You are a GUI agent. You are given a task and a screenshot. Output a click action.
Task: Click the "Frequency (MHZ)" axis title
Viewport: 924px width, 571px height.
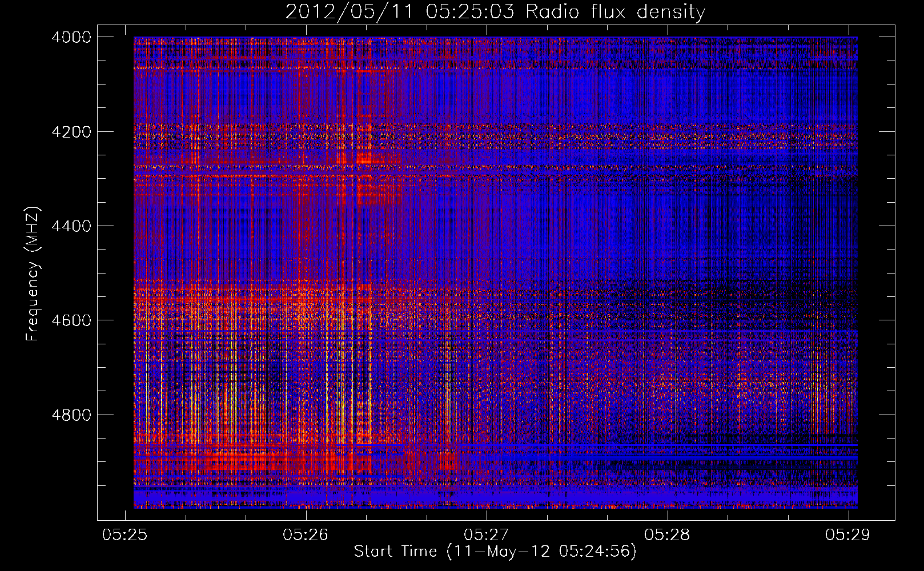tap(33, 274)
